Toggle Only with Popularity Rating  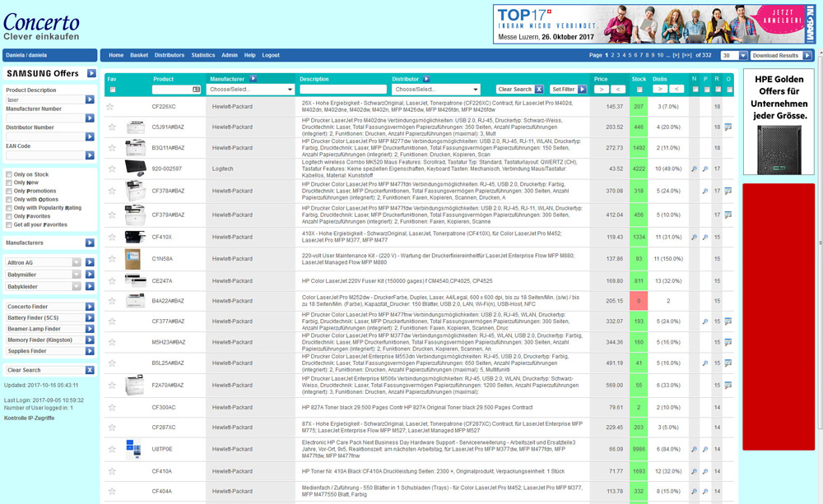[x=9, y=208]
